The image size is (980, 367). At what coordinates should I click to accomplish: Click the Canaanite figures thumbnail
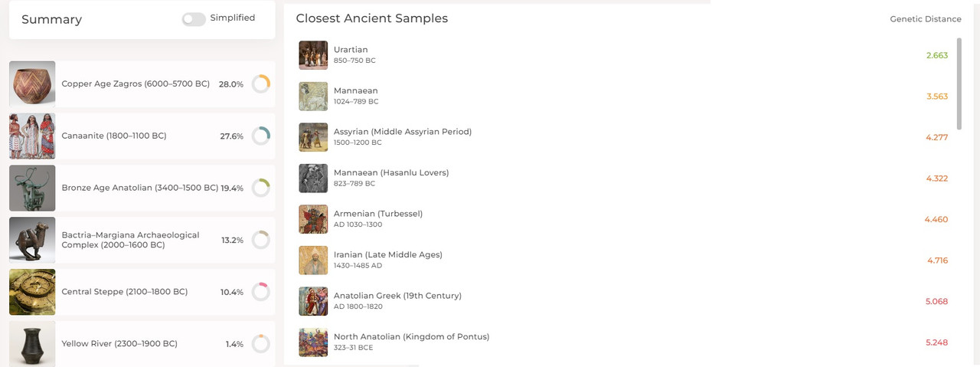tap(32, 136)
